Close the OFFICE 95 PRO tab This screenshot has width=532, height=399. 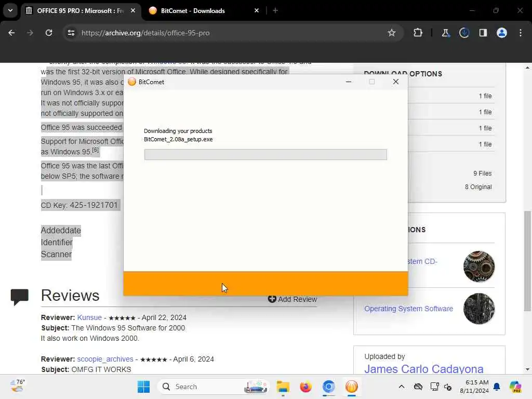pos(133,11)
